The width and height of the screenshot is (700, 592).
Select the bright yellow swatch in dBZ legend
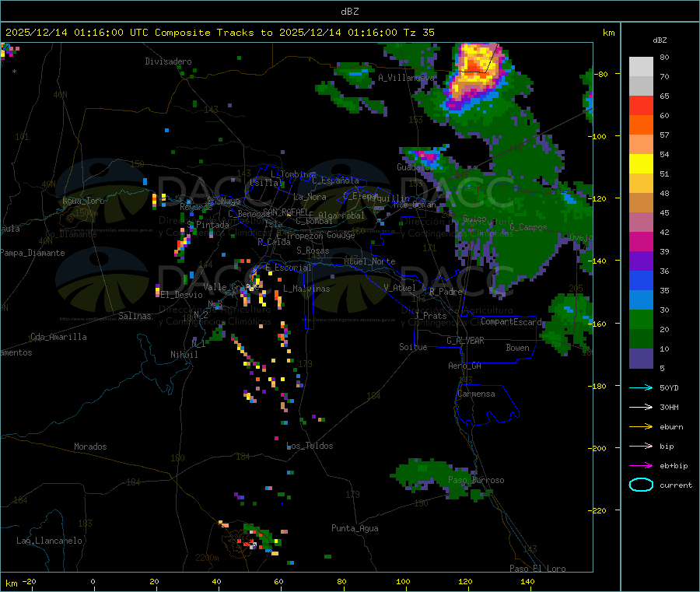tap(641, 164)
